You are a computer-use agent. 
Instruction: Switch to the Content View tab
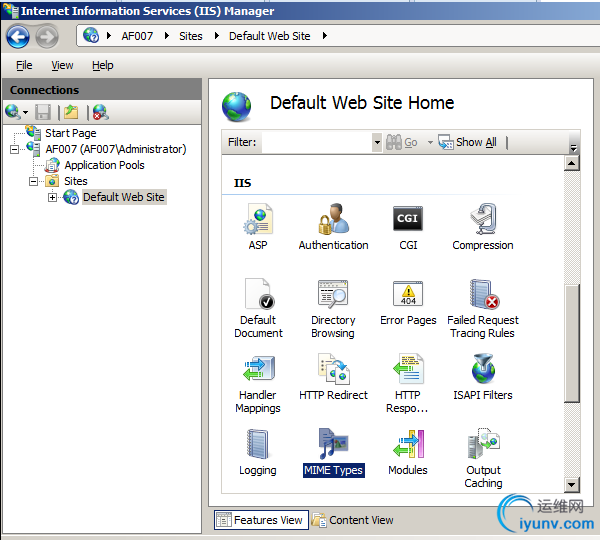(x=352, y=520)
